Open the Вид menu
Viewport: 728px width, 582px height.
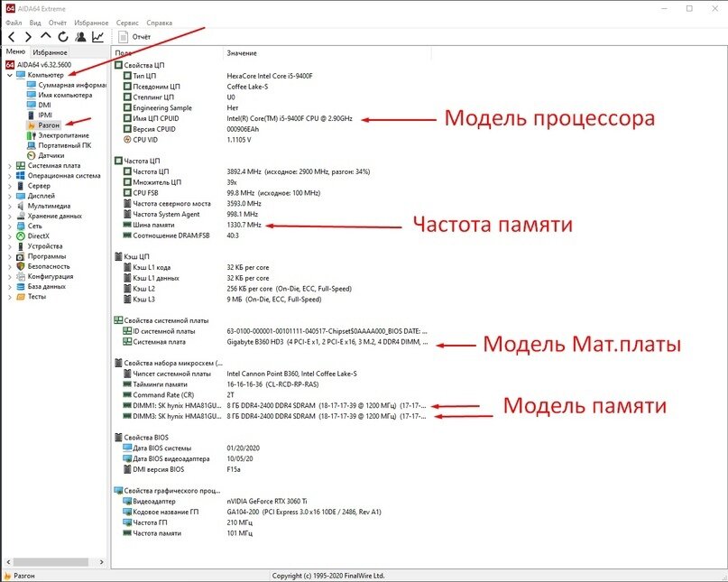[x=35, y=23]
